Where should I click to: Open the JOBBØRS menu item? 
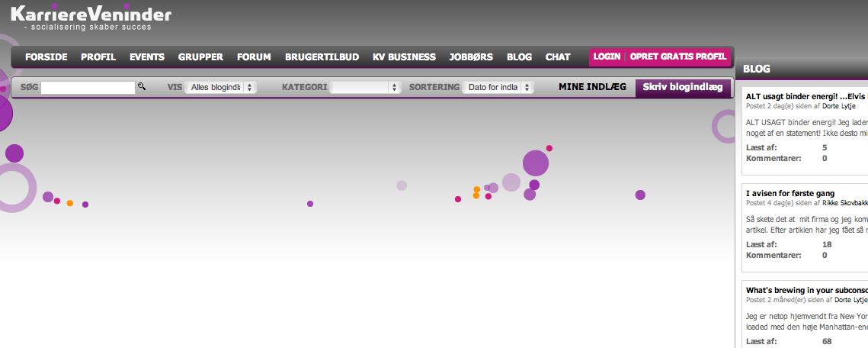(x=471, y=57)
